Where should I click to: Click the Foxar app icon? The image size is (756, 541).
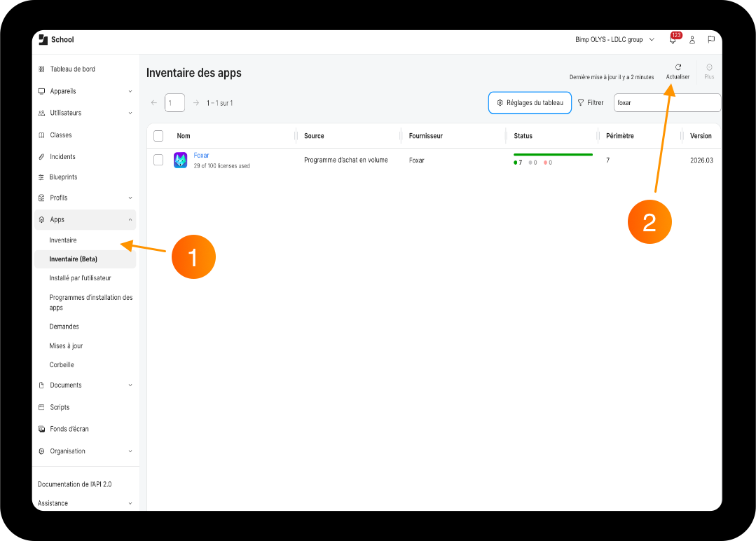(x=180, y=160)
